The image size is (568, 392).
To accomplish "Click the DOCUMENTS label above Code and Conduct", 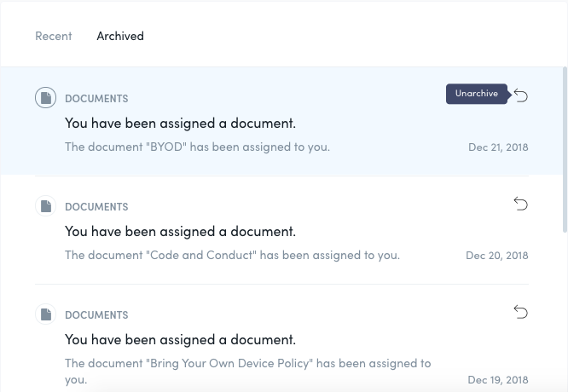I will [x=96, y=207].
